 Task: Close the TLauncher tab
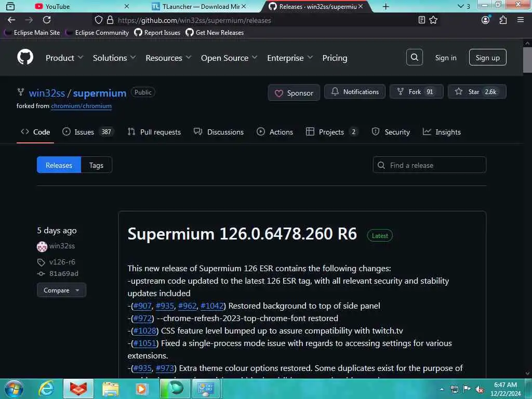click(x=244, y=6)
